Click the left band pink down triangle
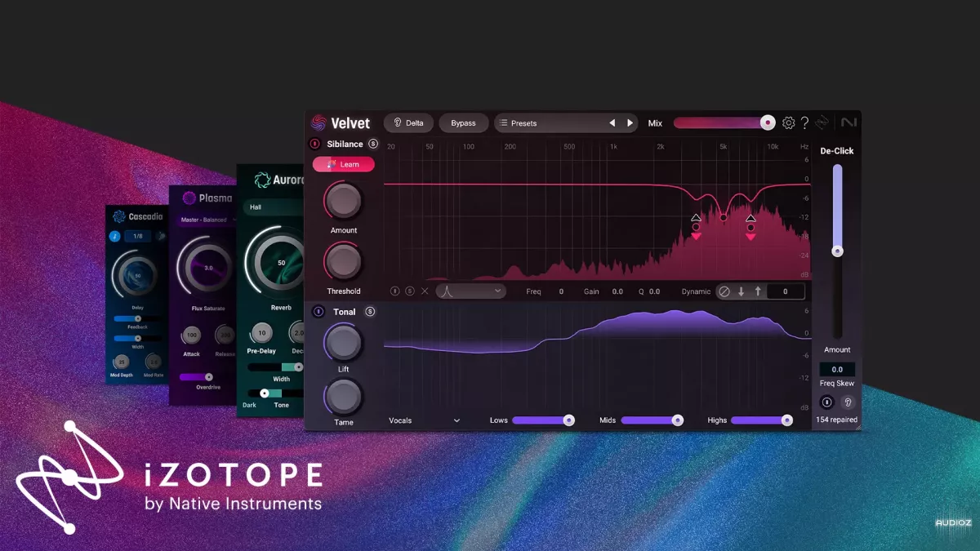Image resolution: width=980 pixels, height=551 pixels. coord(696,237)
